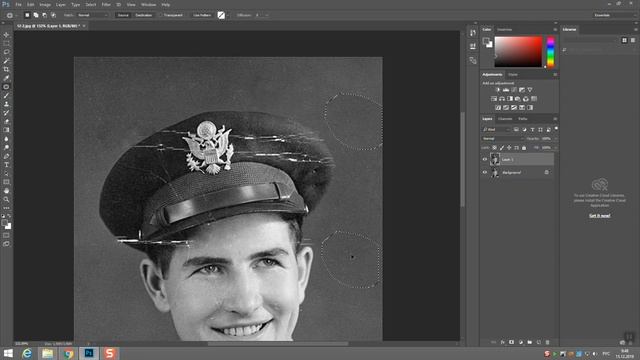
Task: Select the Zoom tool in toolbar
Action: pyautogui.click(x=6, y=200)
